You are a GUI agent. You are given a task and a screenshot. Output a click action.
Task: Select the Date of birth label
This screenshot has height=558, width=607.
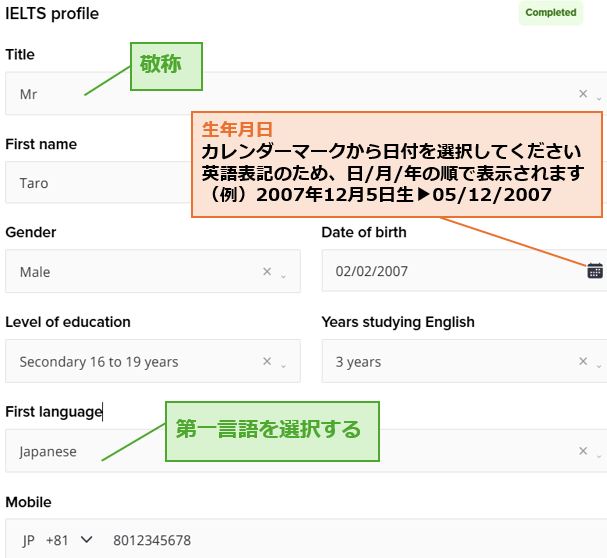click(x=364, y=232)
